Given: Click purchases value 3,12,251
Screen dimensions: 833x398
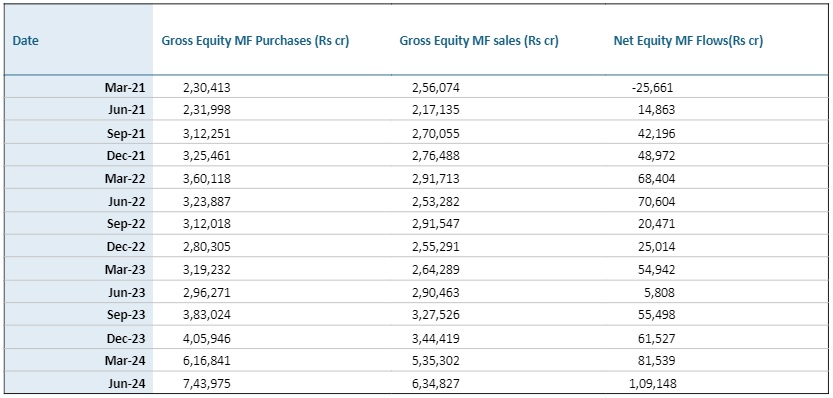Looking at the screenshot, I should point(207,133).
